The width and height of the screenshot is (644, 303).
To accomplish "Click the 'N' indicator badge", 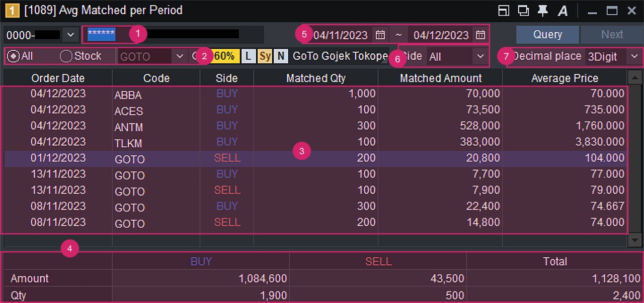I will (x=281, y=56).
